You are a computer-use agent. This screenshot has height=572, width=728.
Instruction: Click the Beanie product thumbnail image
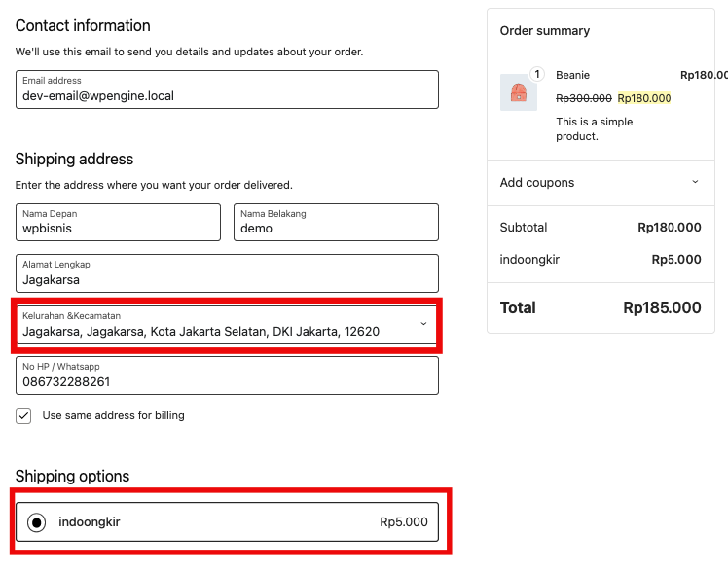518,93
